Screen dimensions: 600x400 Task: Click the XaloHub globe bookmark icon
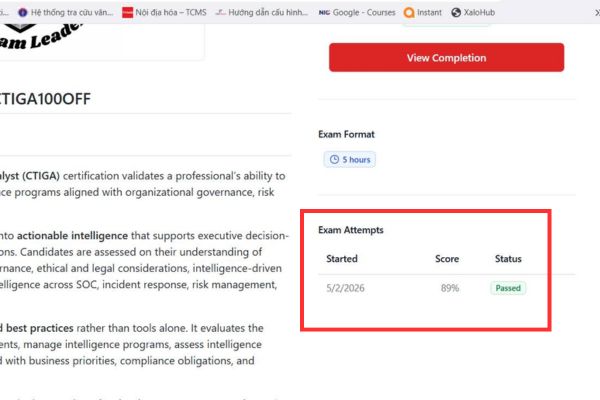click(x=457, y=12)
